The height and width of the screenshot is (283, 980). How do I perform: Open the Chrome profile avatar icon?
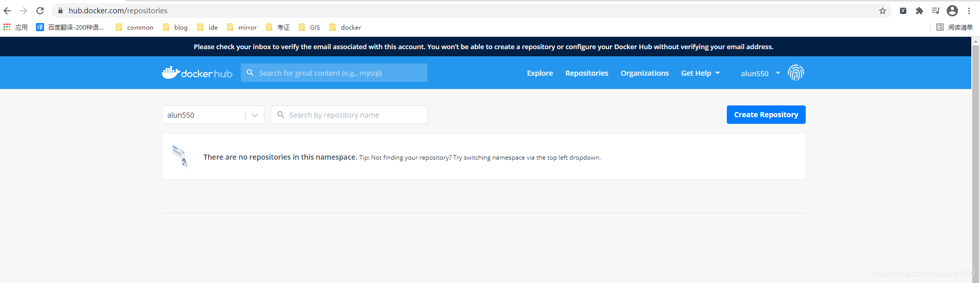point(952,11)
